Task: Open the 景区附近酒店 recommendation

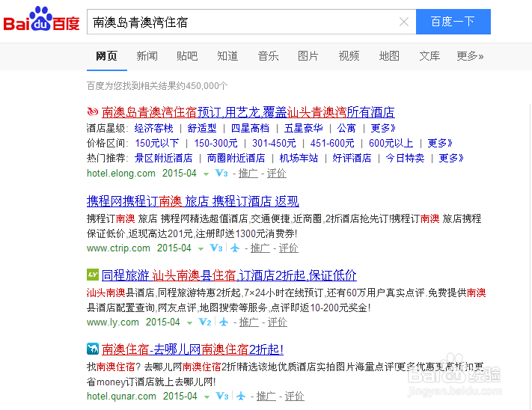Action: (x=164, y=158)
